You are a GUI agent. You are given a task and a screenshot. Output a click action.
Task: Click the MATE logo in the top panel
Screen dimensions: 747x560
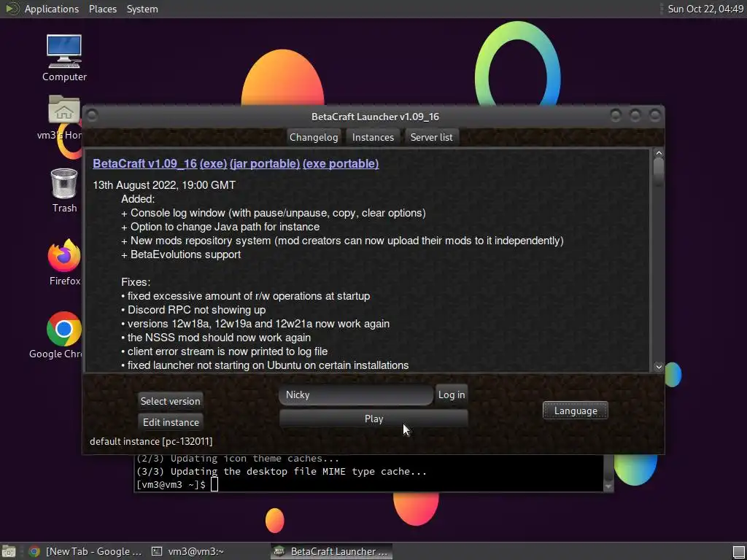coord(12,9)
